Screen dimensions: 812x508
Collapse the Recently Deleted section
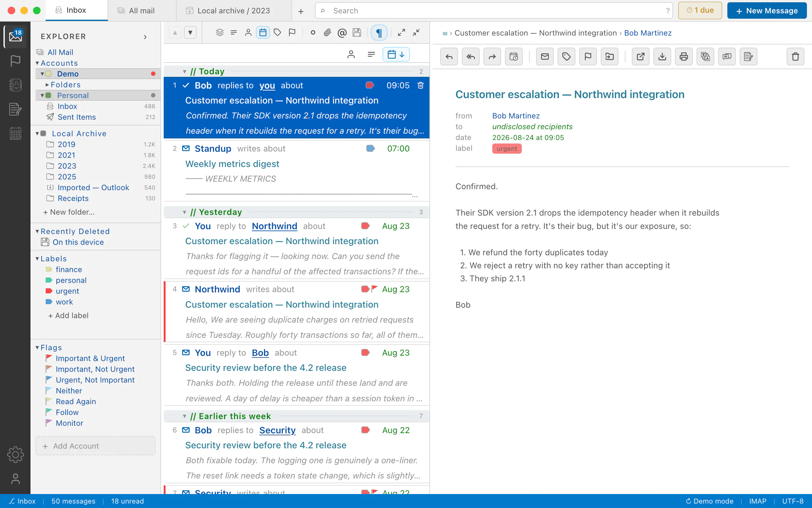[x=37, y=231]
